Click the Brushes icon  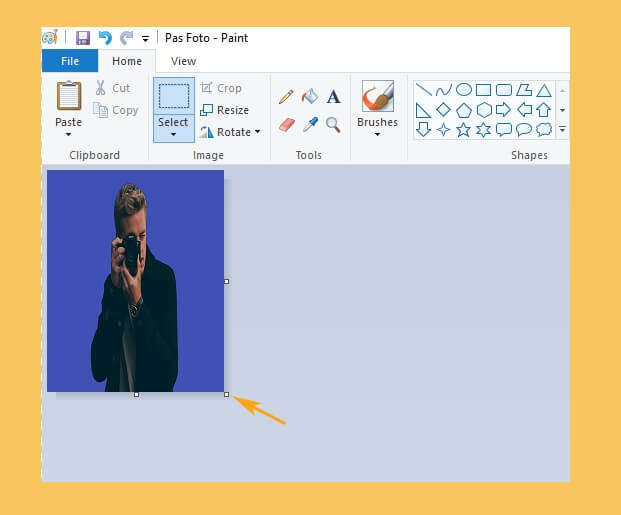pos(377,96)
